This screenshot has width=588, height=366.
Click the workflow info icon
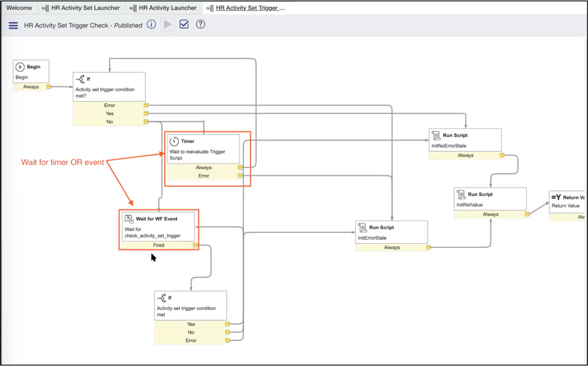click(151, 24)
